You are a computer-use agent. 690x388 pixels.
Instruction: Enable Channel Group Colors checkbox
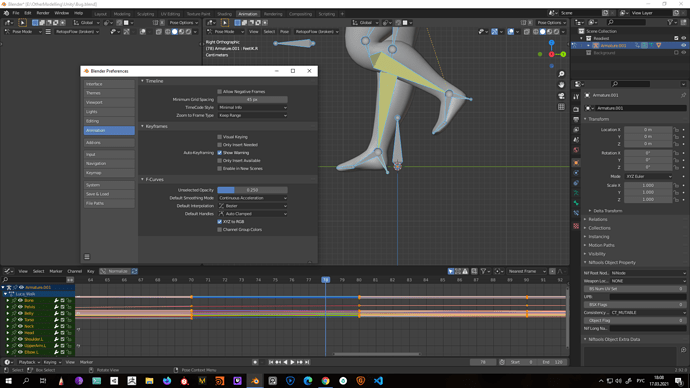coord(220,230)
